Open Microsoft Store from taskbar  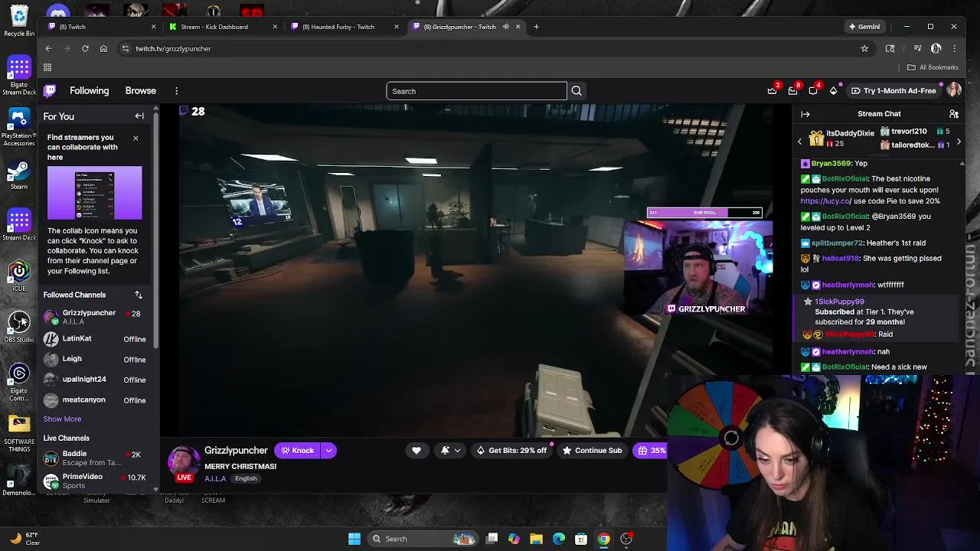581,539
